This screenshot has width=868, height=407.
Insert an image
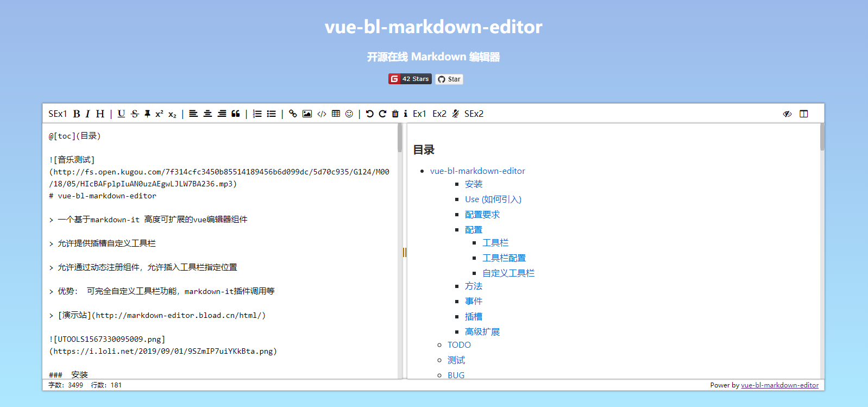[307, 114]
